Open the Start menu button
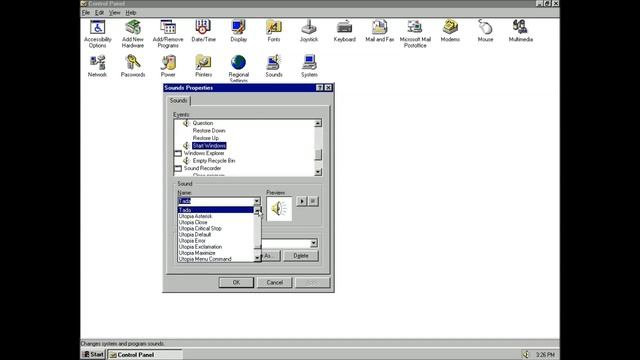640x360 pixels. (x=93, y=354)
